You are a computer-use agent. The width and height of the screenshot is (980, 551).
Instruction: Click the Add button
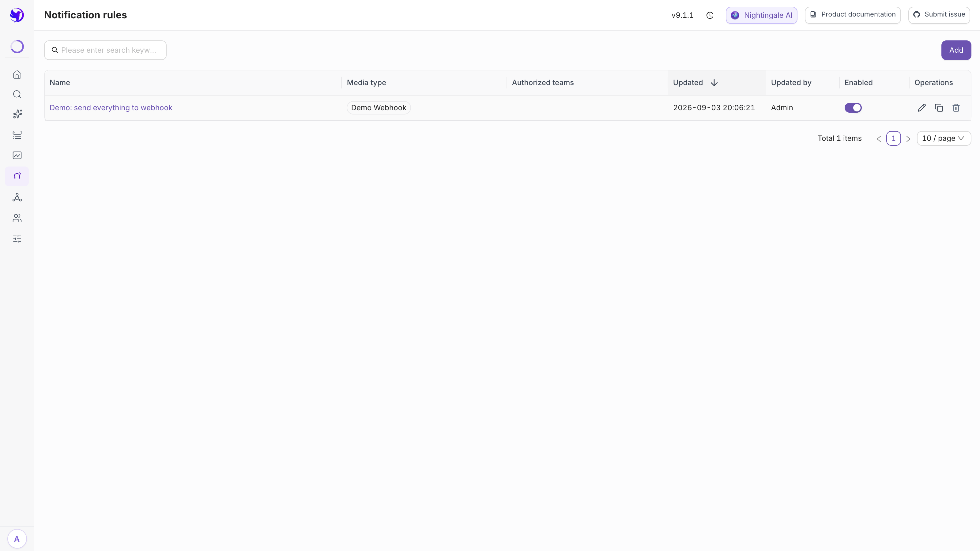click(x=956, y=50)
